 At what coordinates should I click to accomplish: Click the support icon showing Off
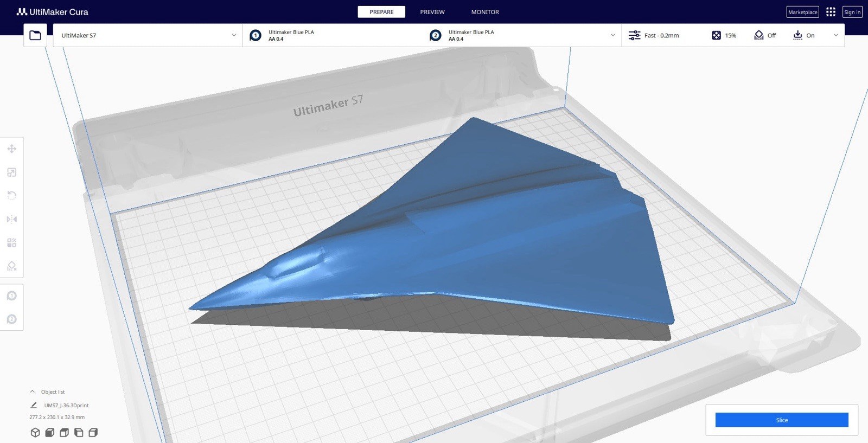pos(759,35)
